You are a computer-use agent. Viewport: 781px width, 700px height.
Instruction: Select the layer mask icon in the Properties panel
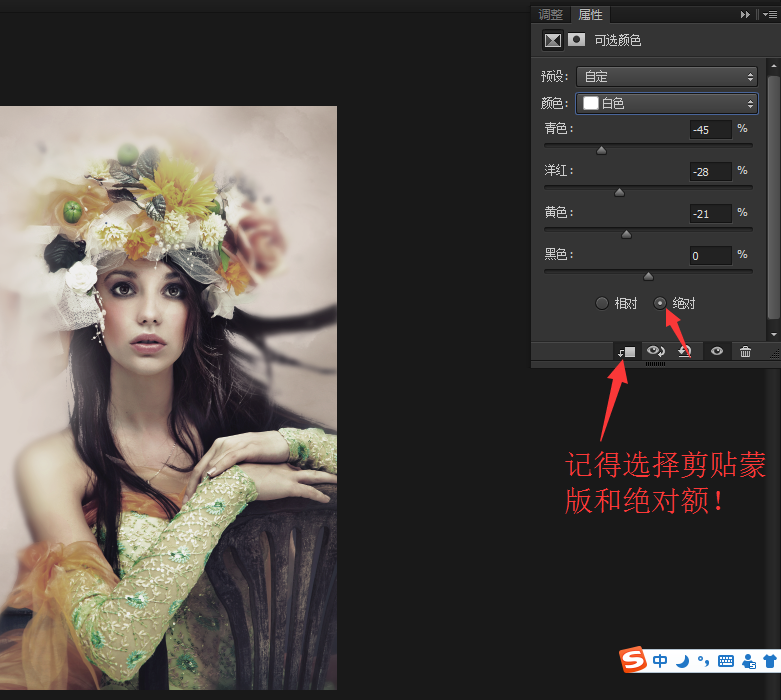pyautogui.click(x=576, y=39)
